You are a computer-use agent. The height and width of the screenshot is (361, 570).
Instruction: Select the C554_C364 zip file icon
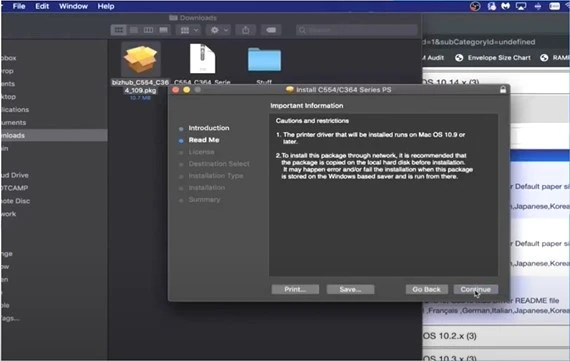[202, 59]
